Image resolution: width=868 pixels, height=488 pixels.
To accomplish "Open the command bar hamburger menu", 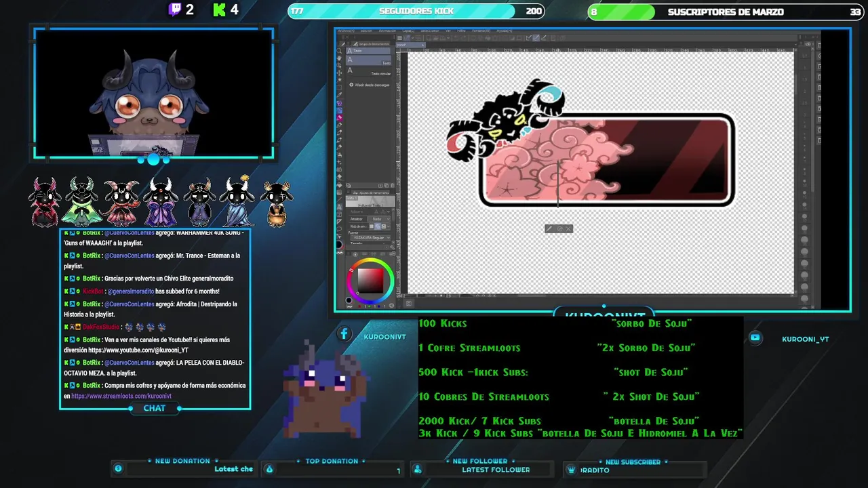I will [399, 38].
